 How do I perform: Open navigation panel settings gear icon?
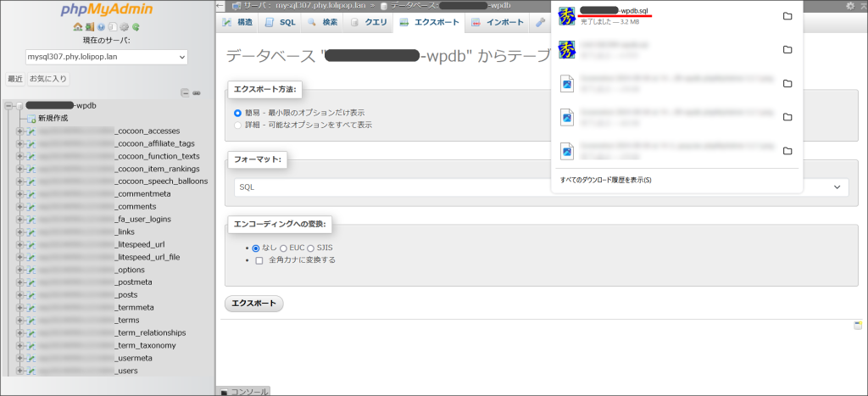point(124,26)
